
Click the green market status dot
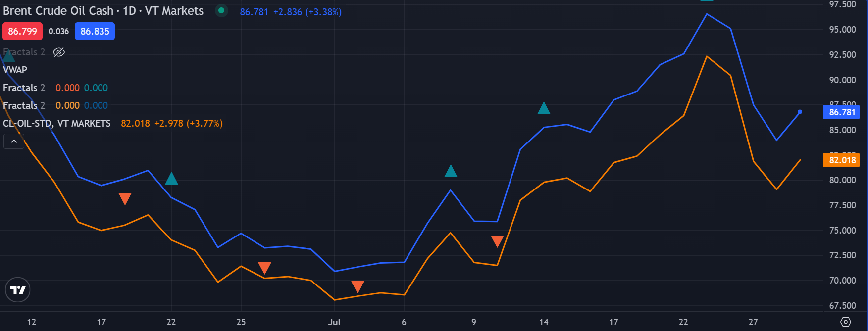coord(221,10)
